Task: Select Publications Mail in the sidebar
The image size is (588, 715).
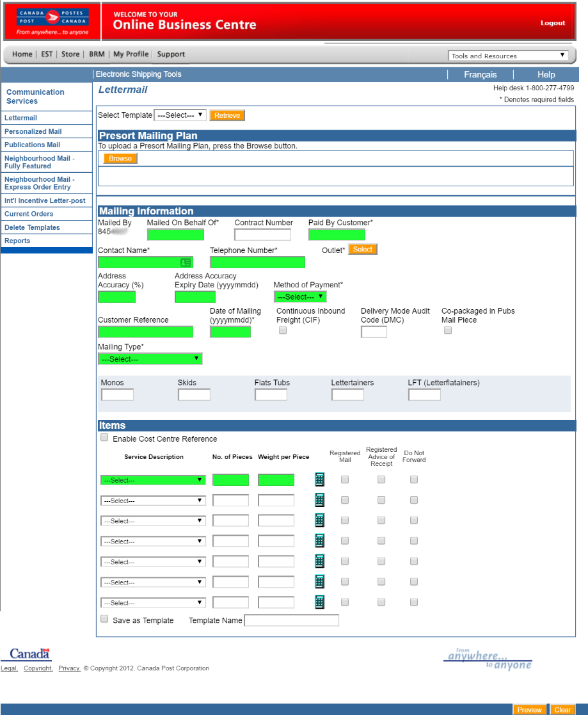Action: [x=47, y=145]
